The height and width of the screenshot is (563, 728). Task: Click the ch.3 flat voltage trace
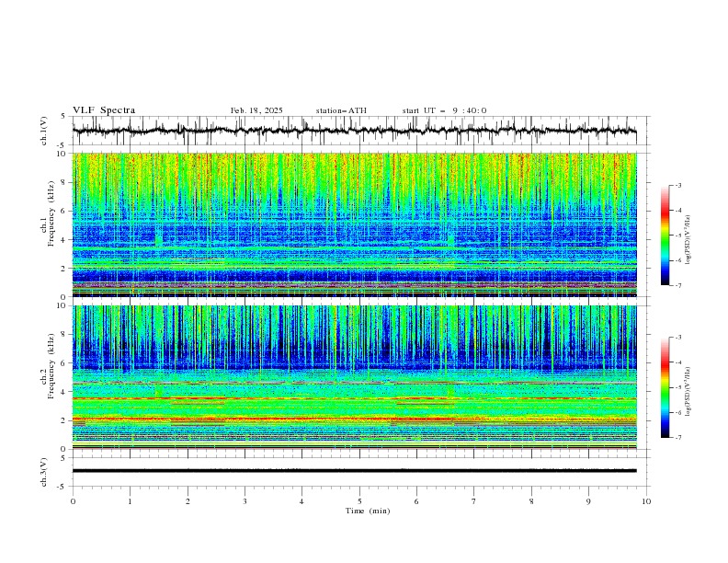tap(354, 471)
